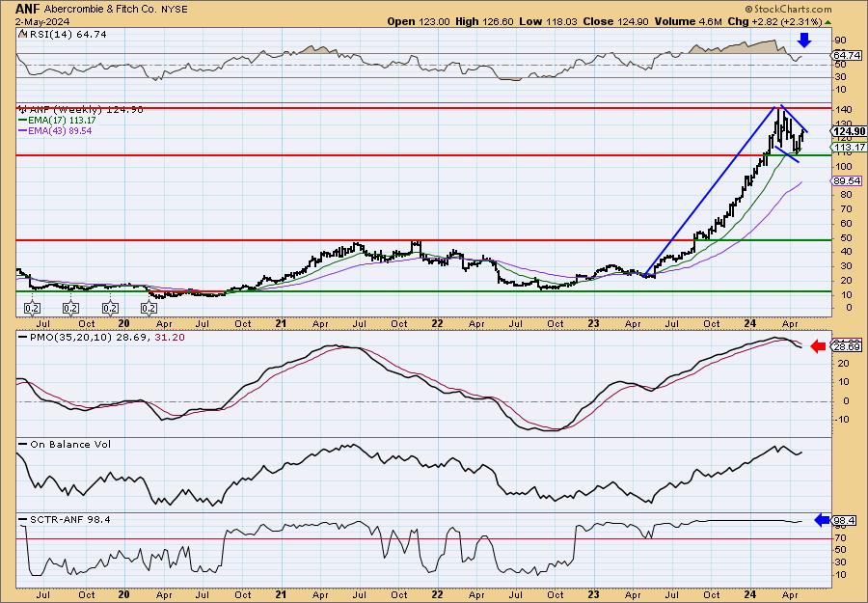Click the SCTR-ANF 98.4 panel label
The width and height of the screenshot is (868, 603).
click(x=65, y=519)
